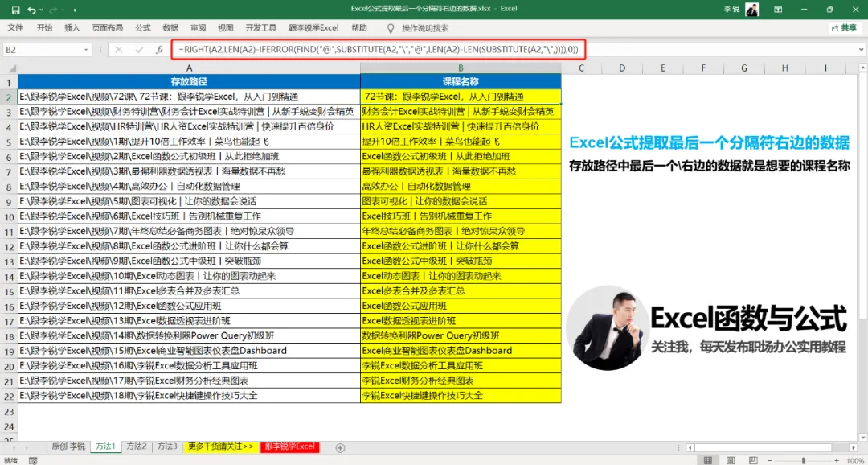Select column A header
This screenshot has width=868, height=465.
190,68
